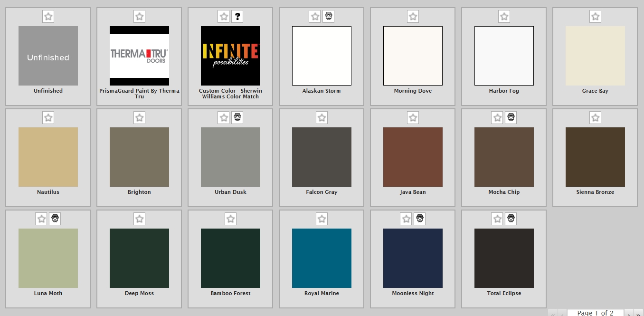Favorite the Unfinished option with its star

click(48, 17)
